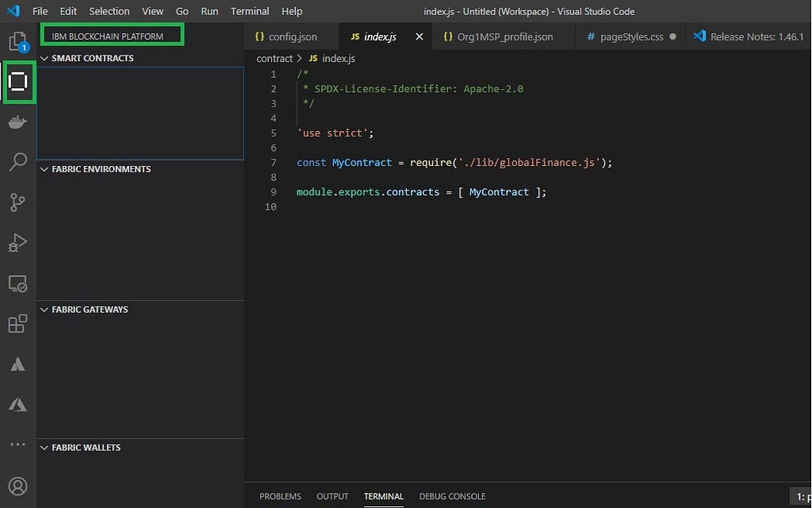Open the Selection menu
The width and height of the screenshot is (812, 508).
tap(109, 11)
